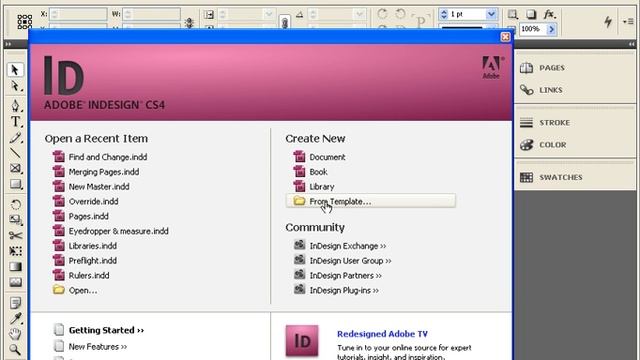
Task: Select the Scissors tool
Action: point(15,236)
